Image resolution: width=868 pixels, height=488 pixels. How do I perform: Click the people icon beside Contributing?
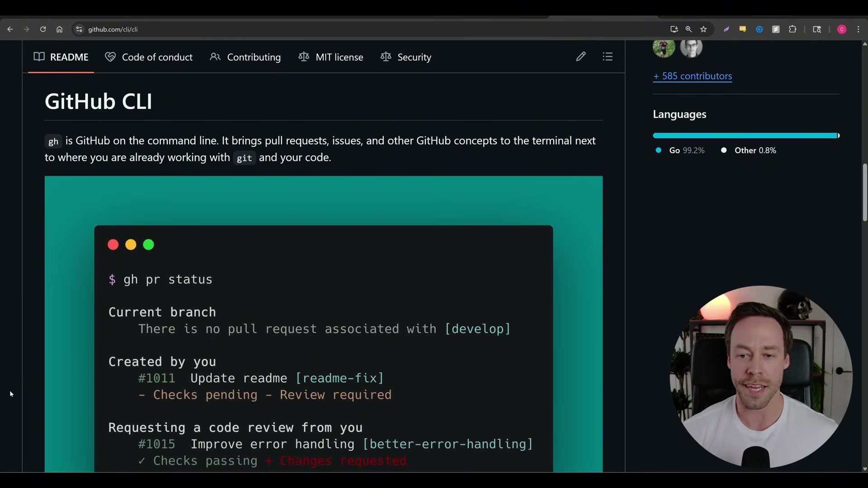(x=215, y=57)
